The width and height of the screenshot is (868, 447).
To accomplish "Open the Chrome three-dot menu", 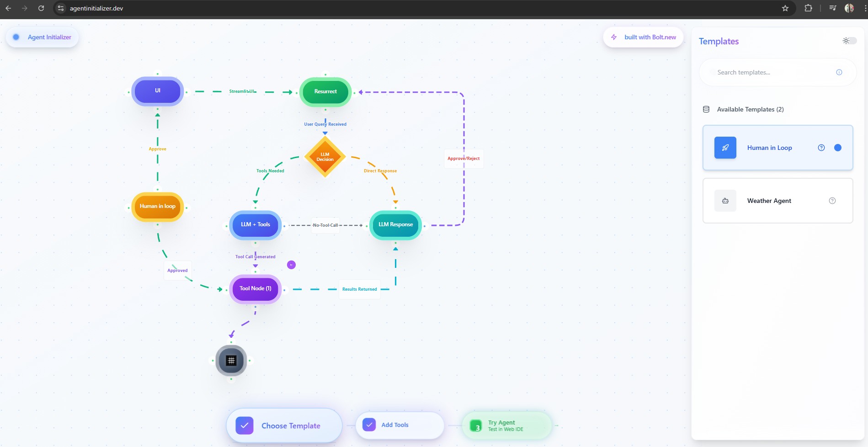I will click(x=863, y=8).
